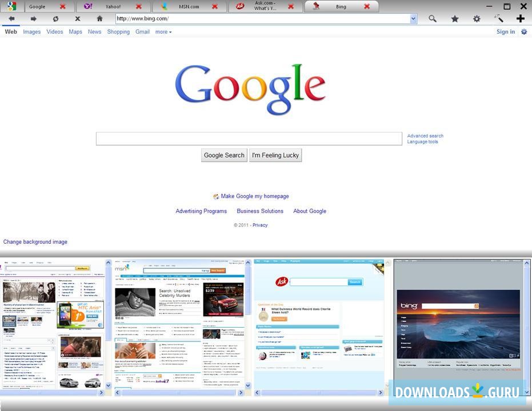Click the MSN butterfly favicon on tab
The height and width of the screenshot is (411, 532).
[x=164, y=6]
